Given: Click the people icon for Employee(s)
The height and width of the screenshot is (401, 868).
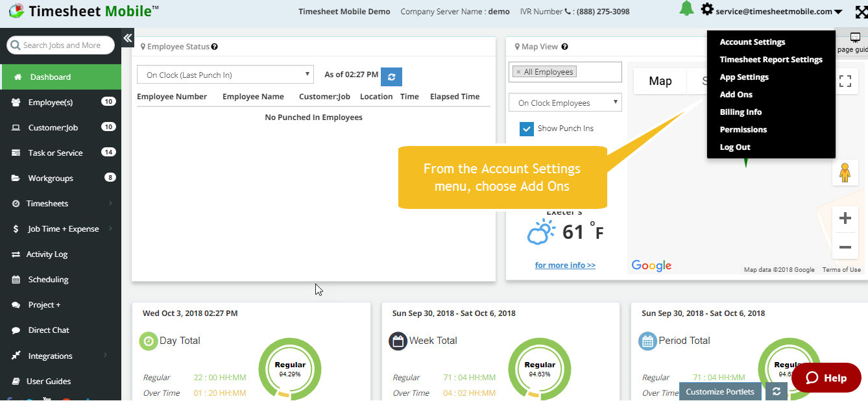Looking at the screenshot, I should [x=16, y=103].
